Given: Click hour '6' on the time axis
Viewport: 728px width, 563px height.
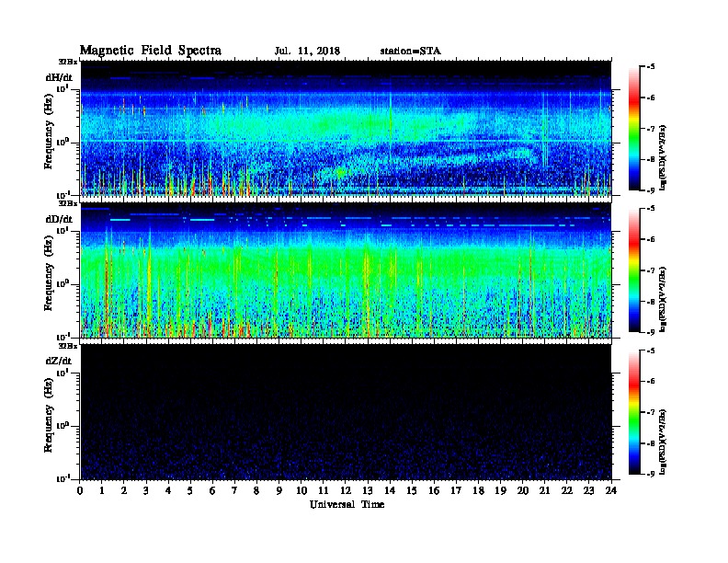Looking at the screenshot, I should pyautogui.click(x=212, y=491).
